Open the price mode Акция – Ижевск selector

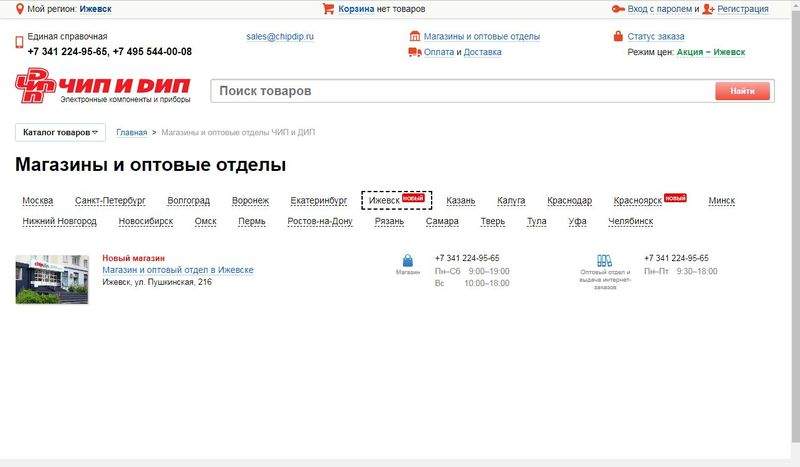(x=711, y=52)
